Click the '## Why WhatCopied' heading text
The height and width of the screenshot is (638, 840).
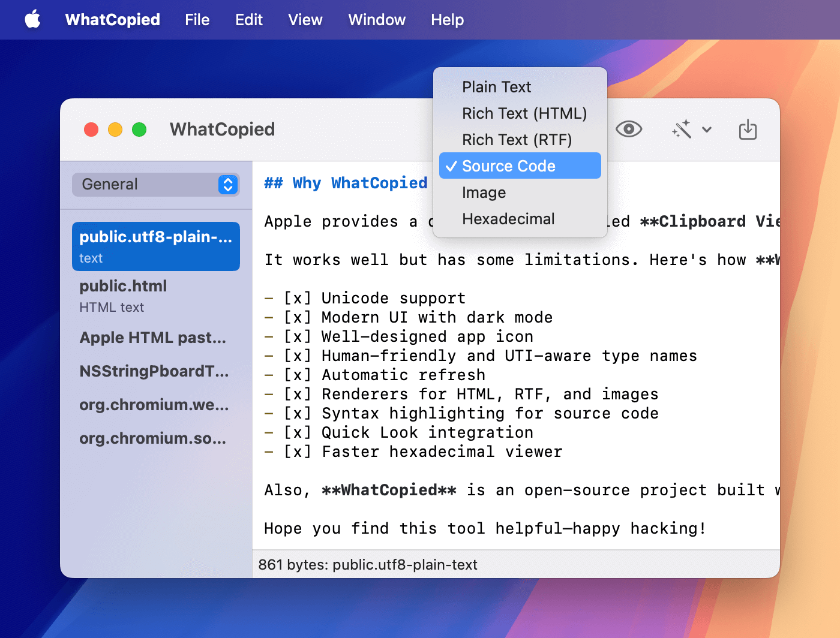click(x=346, y=183)
